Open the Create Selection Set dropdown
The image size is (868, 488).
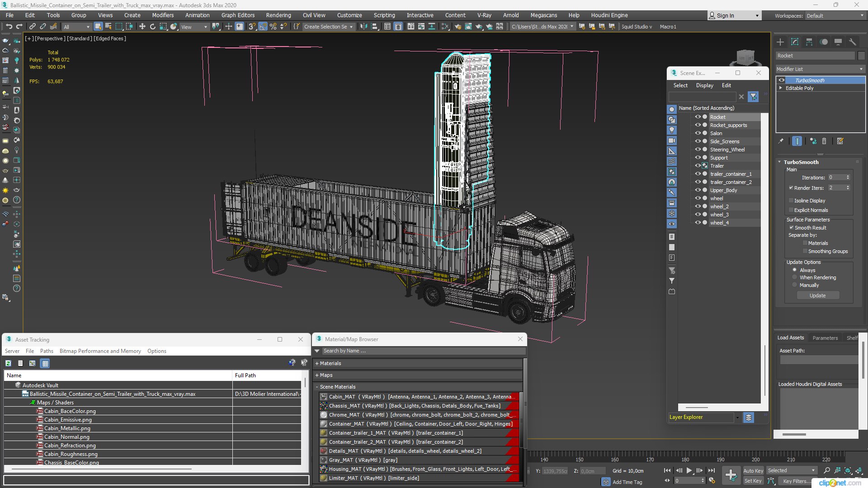tap(329, 27)
